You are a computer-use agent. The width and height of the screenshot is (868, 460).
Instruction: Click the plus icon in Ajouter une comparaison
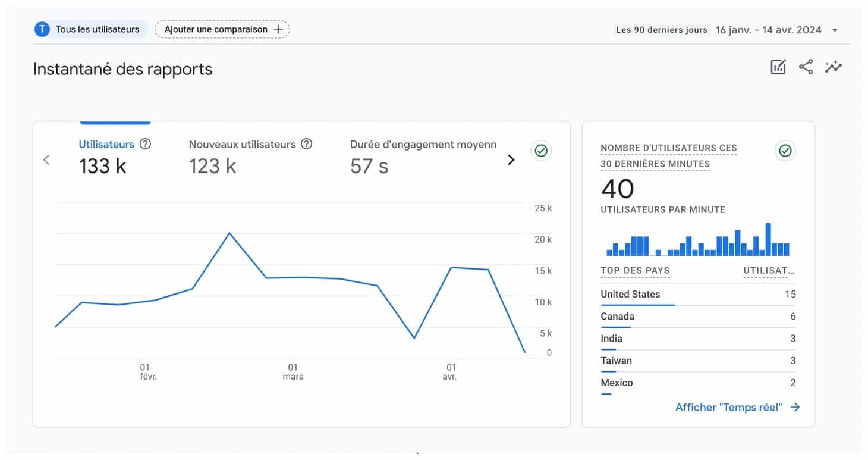278,29
